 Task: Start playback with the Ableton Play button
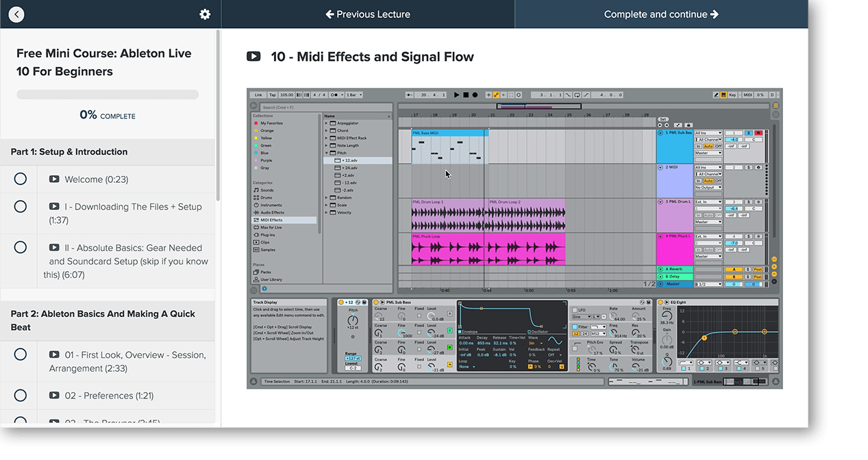pyautogui.click(x=457, y=95)
